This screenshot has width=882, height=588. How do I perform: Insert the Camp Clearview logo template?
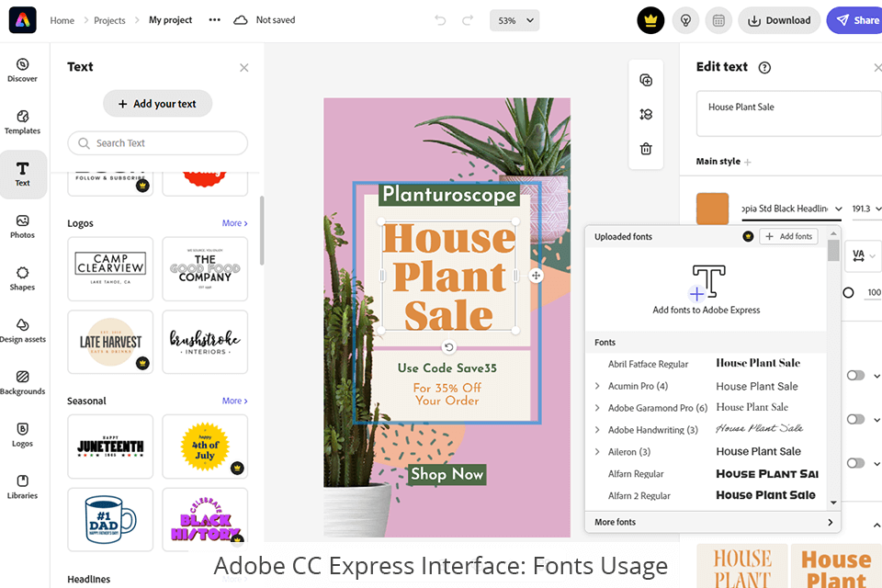click(x=110, y=269)
